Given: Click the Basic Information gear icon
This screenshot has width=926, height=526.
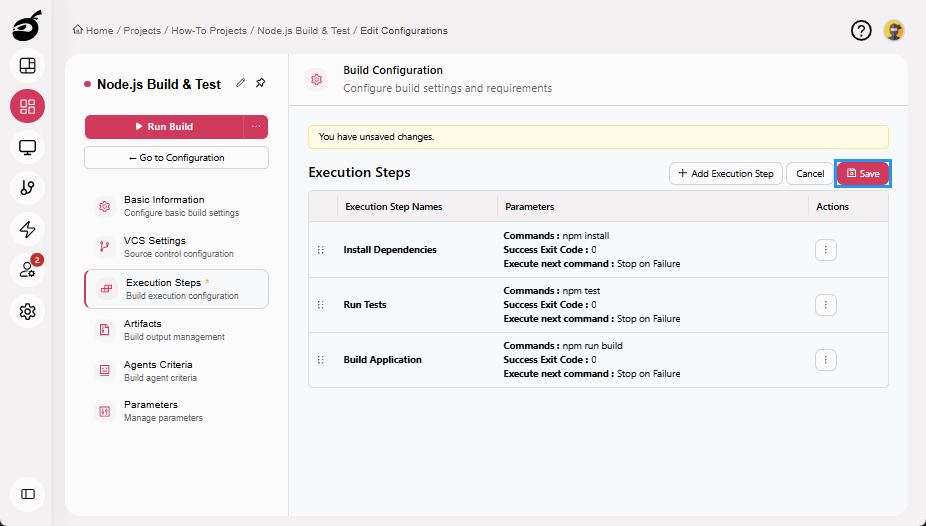Looking at the screenshot, I should [105, 206].
